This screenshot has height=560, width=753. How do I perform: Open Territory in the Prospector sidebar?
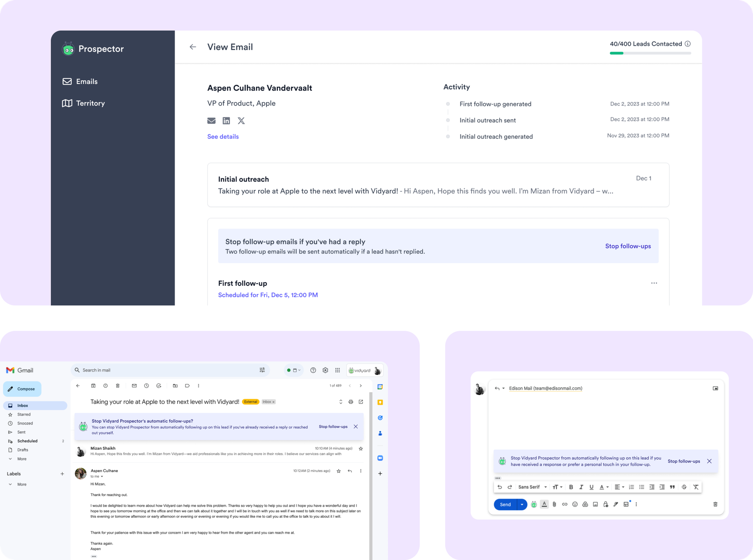pos(83,103)
